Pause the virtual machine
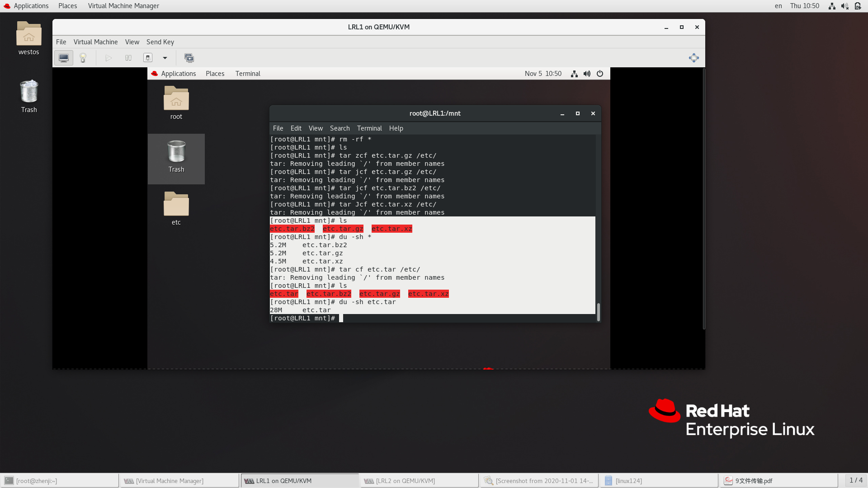Image resolution: width=868 pixels, height=488 pixels. click(128, 58)
